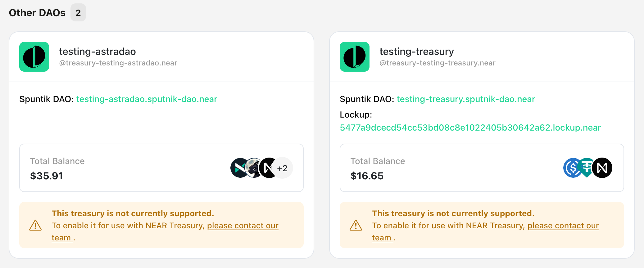The width and height of the screenshot is (644, 268).
Task: Click the $35.91 Total Balance box
Action: [x=161, y=168]
